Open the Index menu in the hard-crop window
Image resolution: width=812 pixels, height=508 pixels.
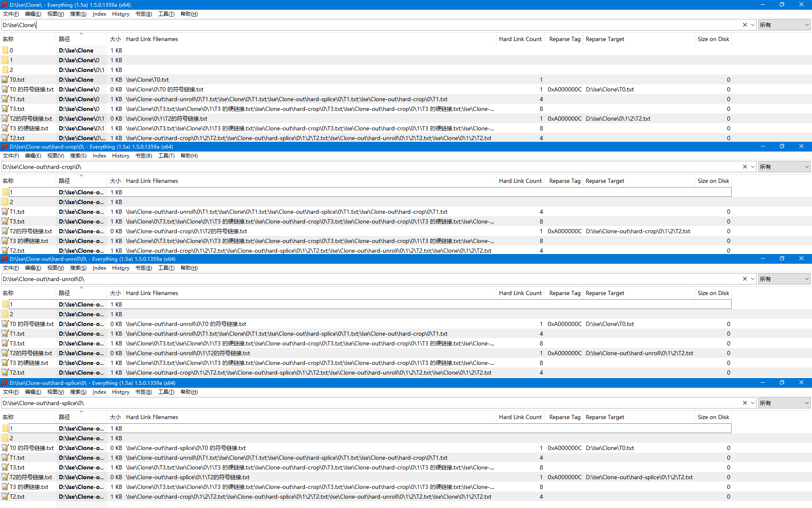pos(99,155)
